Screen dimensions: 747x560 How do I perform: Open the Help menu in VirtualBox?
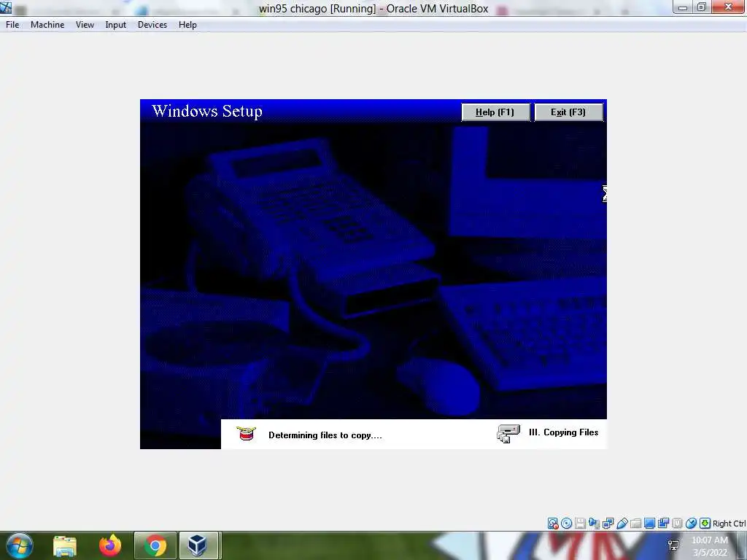click(x=187, y=25)
